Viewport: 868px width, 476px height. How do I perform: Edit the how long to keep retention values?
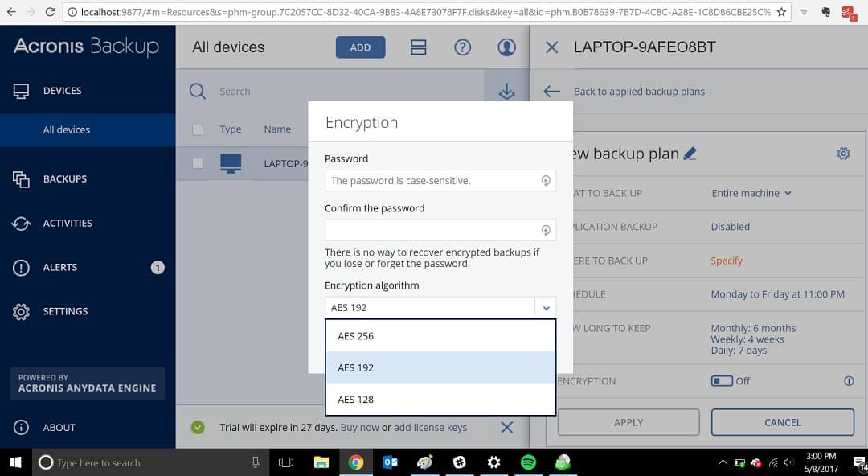pos(753,339)
